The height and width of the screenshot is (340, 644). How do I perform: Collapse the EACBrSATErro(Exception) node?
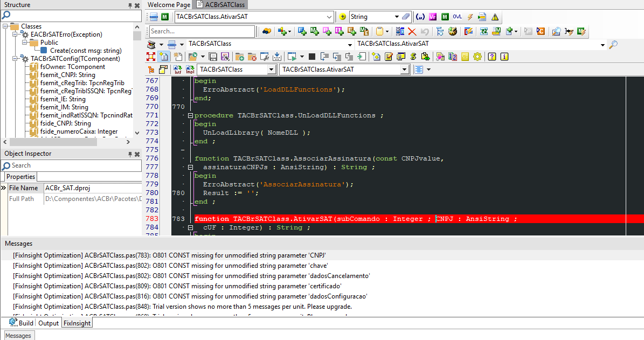pyautogui.click(x=15, y=34)
